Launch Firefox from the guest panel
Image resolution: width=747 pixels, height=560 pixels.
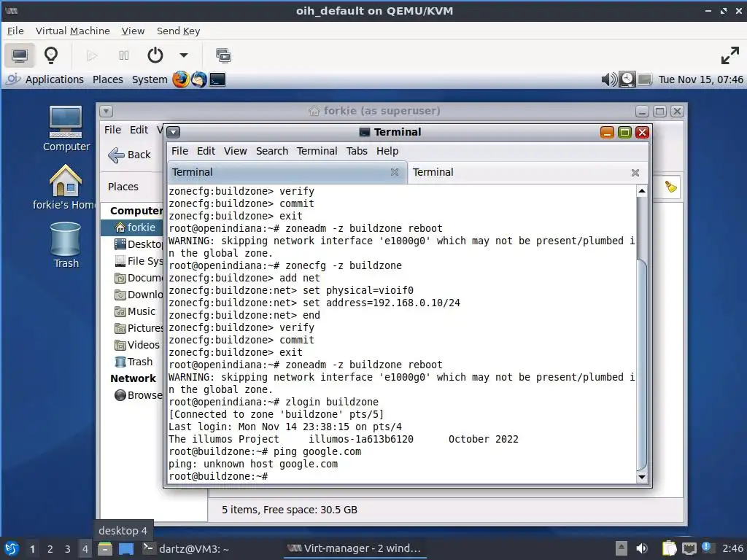181,79
